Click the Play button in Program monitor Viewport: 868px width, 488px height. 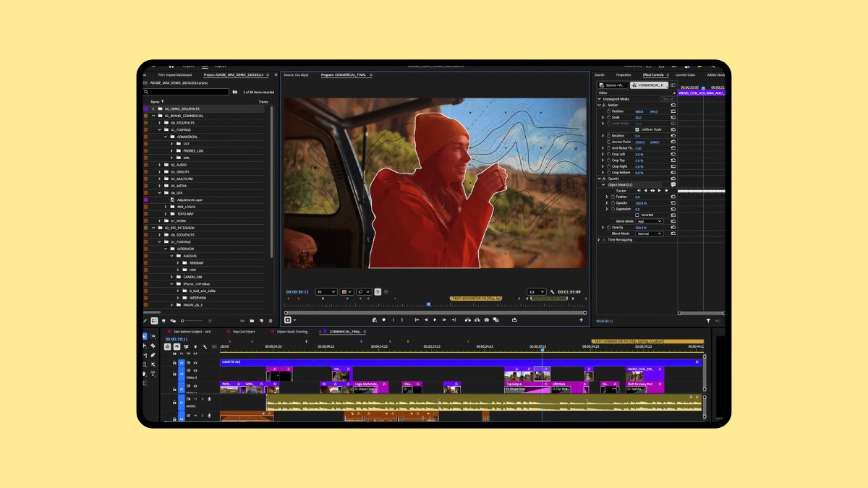click(x=435, y=320)
